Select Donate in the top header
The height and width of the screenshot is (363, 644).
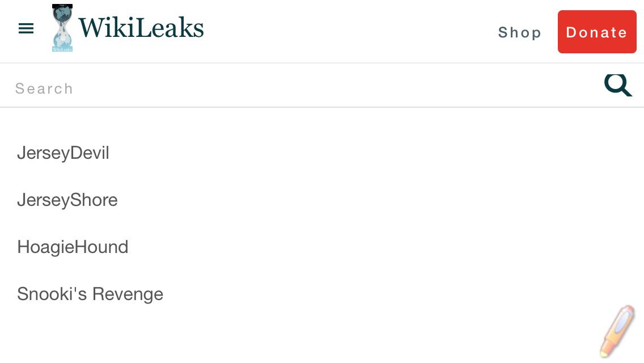597,32
